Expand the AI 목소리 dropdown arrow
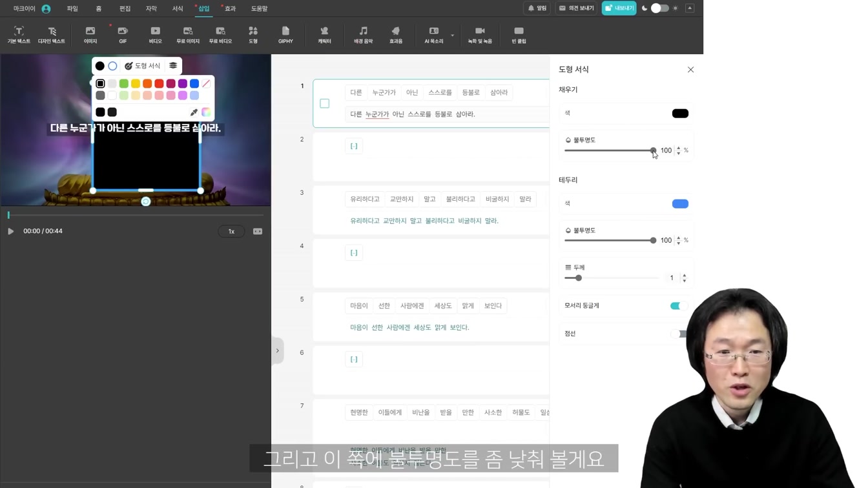 tap(452, 36)
